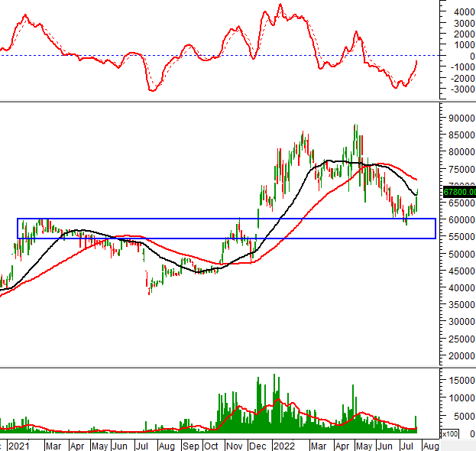Click the 30000 price axis value
This screenshot has width=476, height=451.
[461, 322]
